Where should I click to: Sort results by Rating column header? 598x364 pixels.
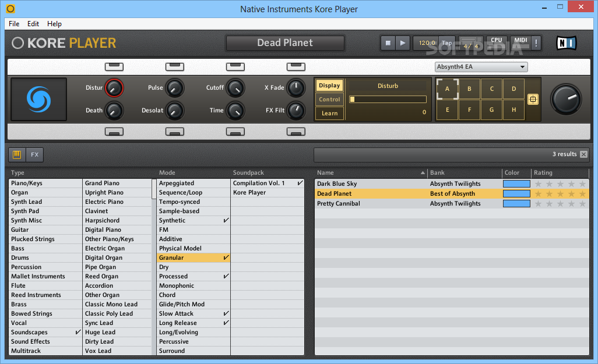560,172
